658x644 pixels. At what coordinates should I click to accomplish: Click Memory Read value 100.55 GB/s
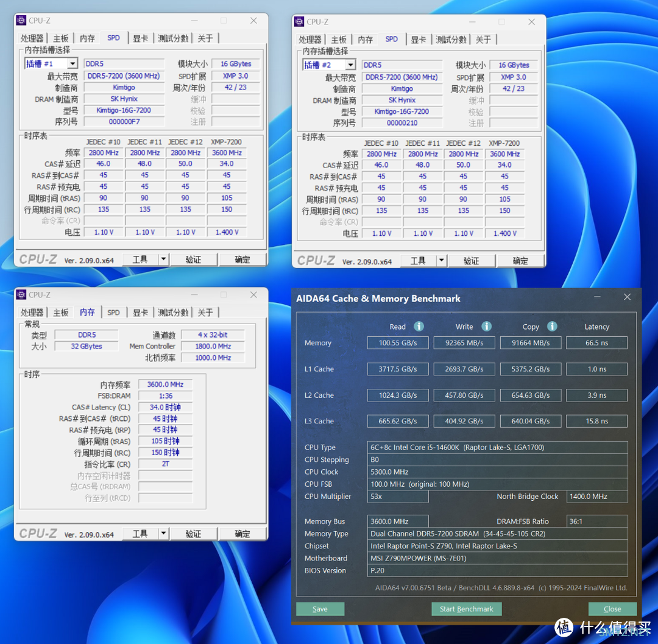click(398, 343)
